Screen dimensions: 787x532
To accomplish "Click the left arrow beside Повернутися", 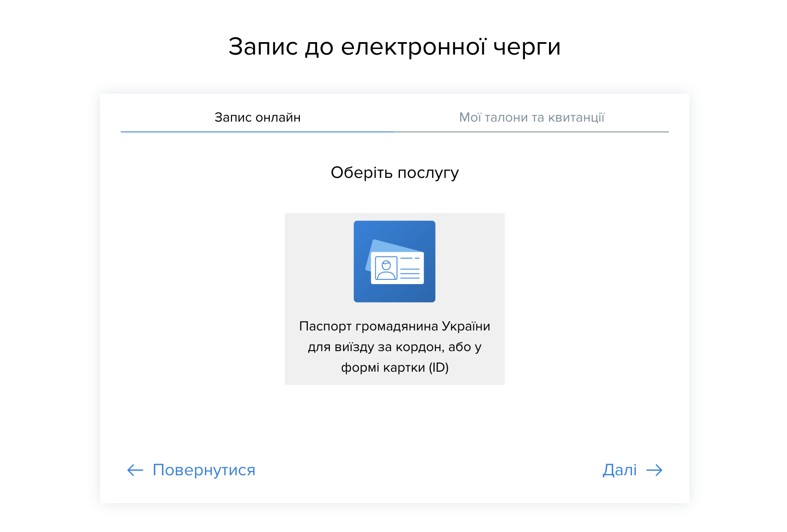I will [135, 470].
